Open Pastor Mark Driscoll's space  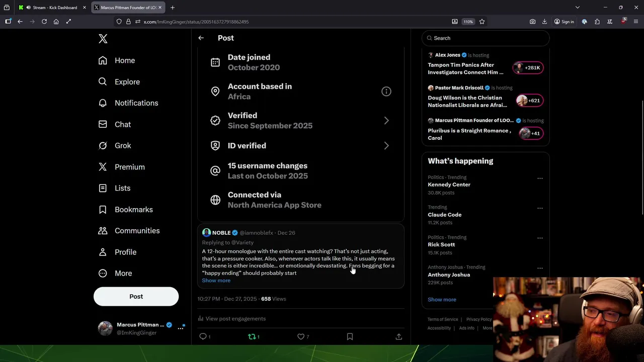[467, 102]
